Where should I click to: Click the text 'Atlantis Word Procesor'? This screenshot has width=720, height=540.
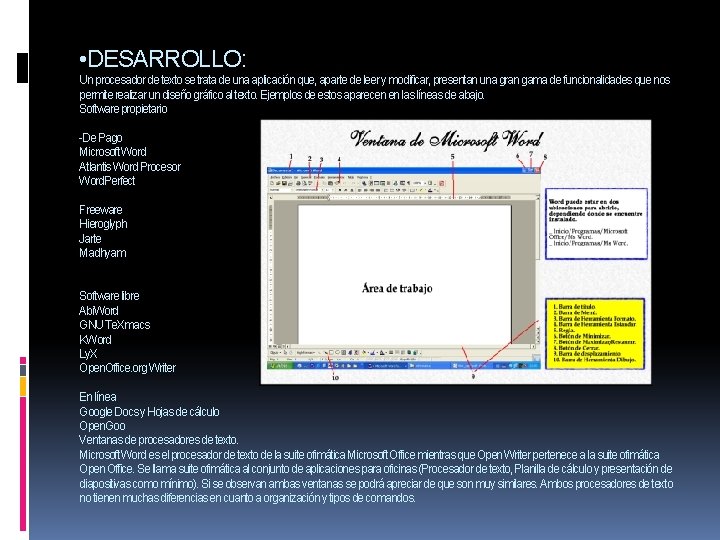point(129,166)
